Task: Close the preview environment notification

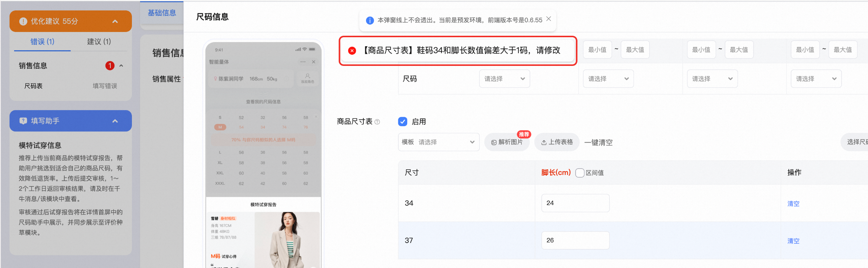Action: point(548,19)
